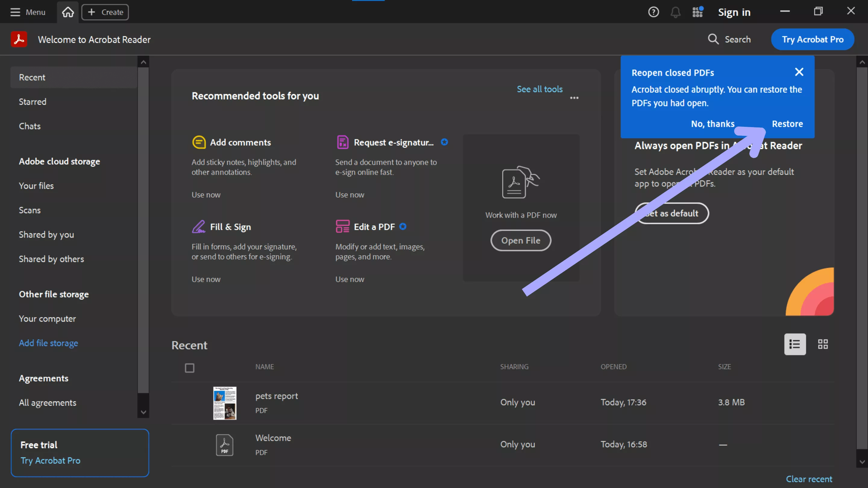Click the Edit a PDF tool icon
This screenshot has width=868, height=488.
pos(342,227)
